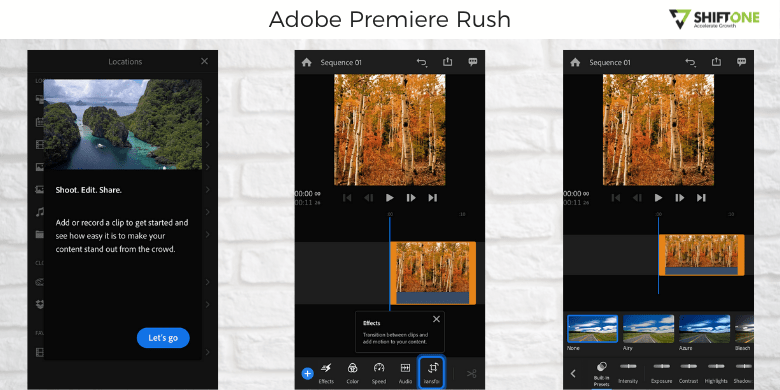Go Home on the Effects-tooltip screen
The image size is (780, 390).
(x=306, y=62)
